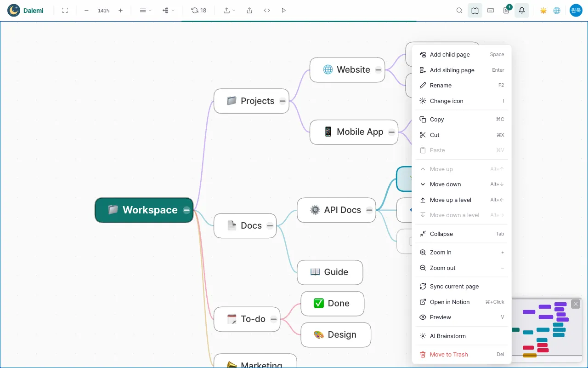Viewport: 588px width, 368px height.
Task: Close the minimap thumbnail panel
Action: [576, 304]
